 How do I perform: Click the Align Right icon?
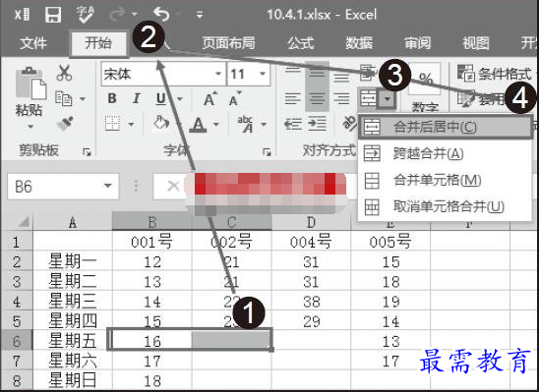(341, 99)
